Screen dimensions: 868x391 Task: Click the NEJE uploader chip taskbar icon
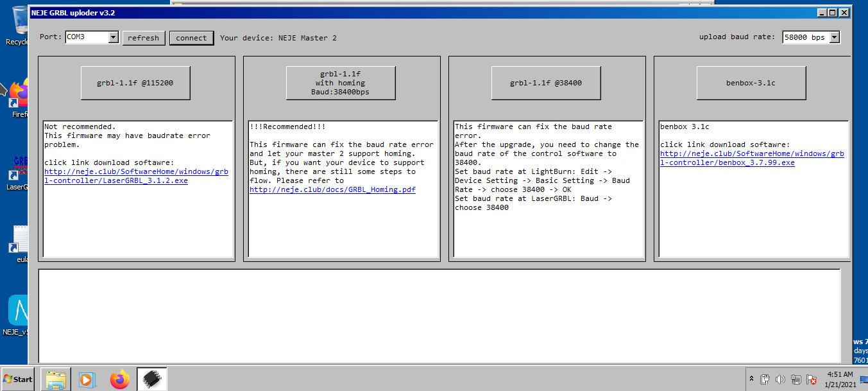coord(152,379)
